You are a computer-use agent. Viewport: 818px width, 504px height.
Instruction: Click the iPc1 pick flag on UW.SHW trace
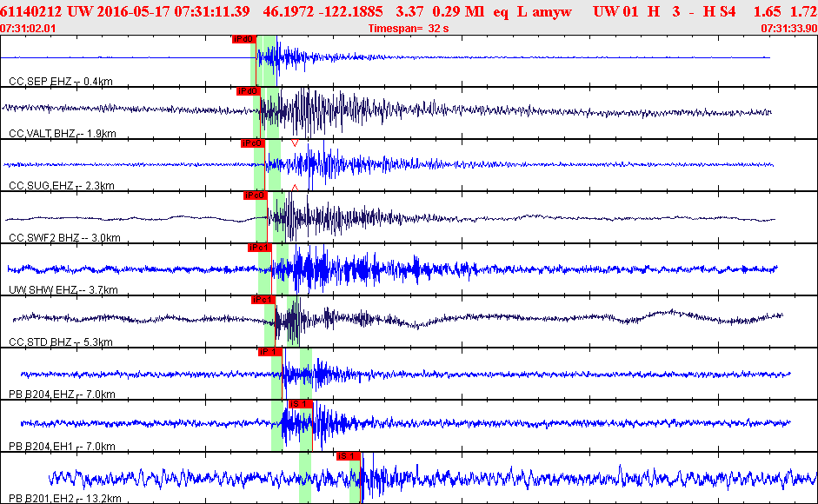(x=259, y=248)
